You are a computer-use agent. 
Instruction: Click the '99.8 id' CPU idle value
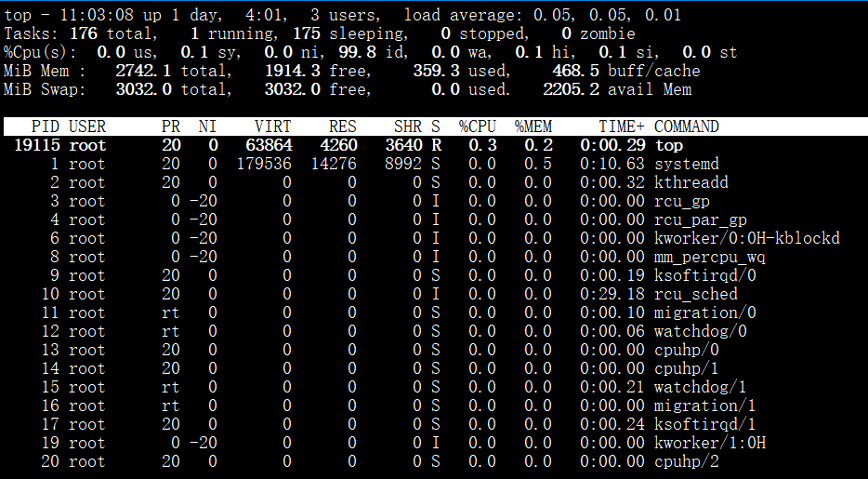pos(373,53)
